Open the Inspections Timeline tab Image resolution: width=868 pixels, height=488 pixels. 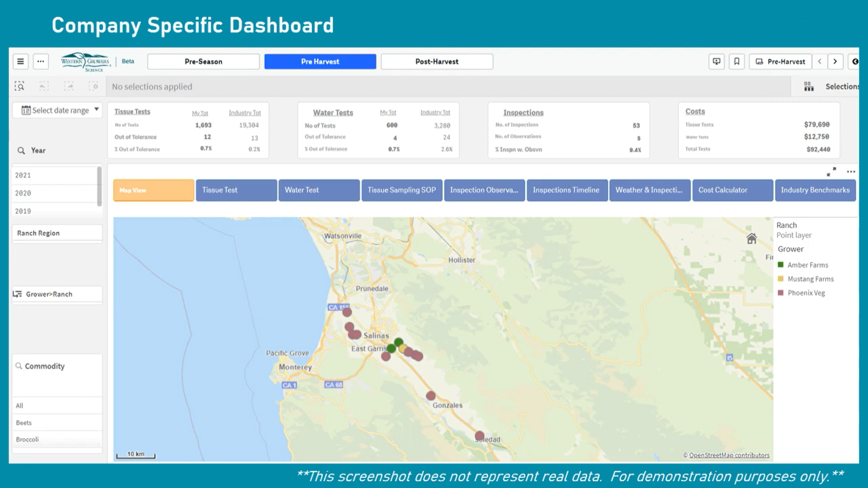click(567, 190)
